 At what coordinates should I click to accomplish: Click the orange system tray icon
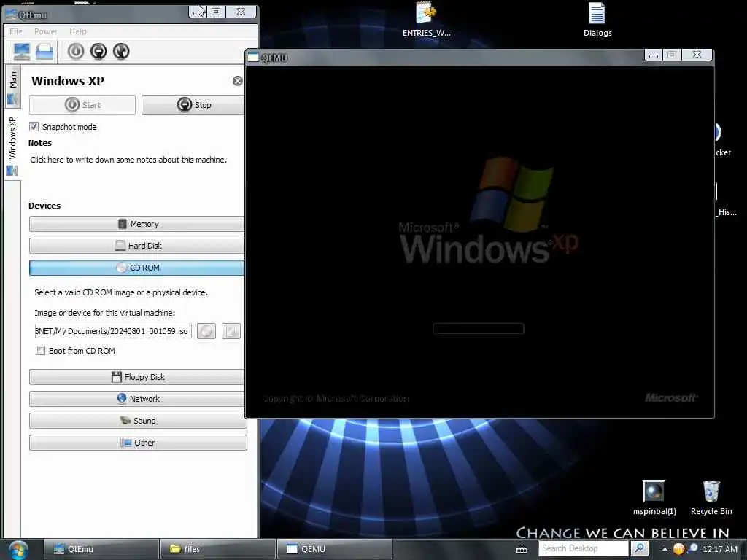click(x=679, y=549)
